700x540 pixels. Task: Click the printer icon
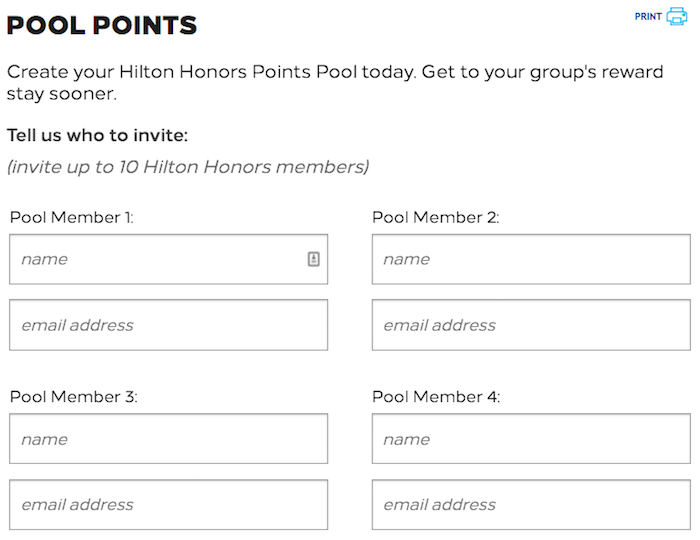pyautogui.click(x=677, y=16)
